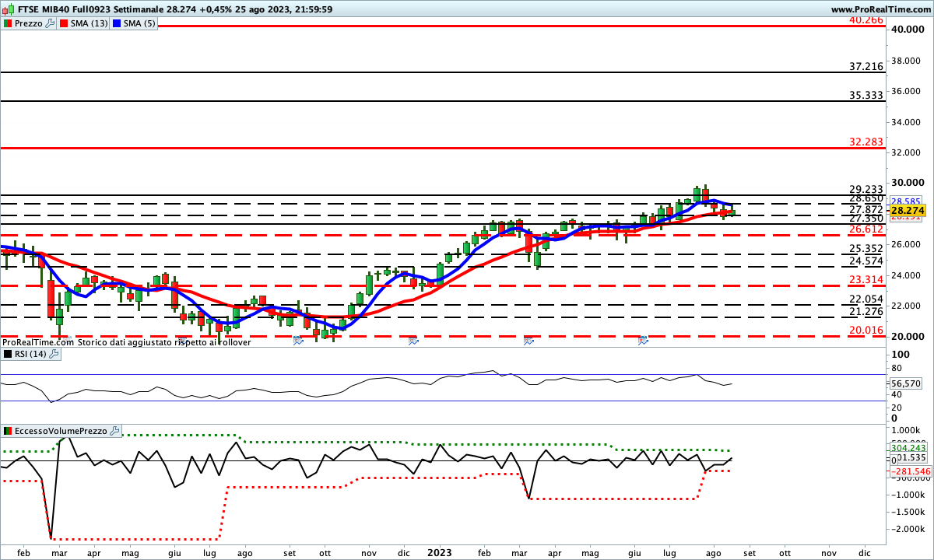
Task: Click the red SMA (13) color swatch
Action: click(64, 23)
